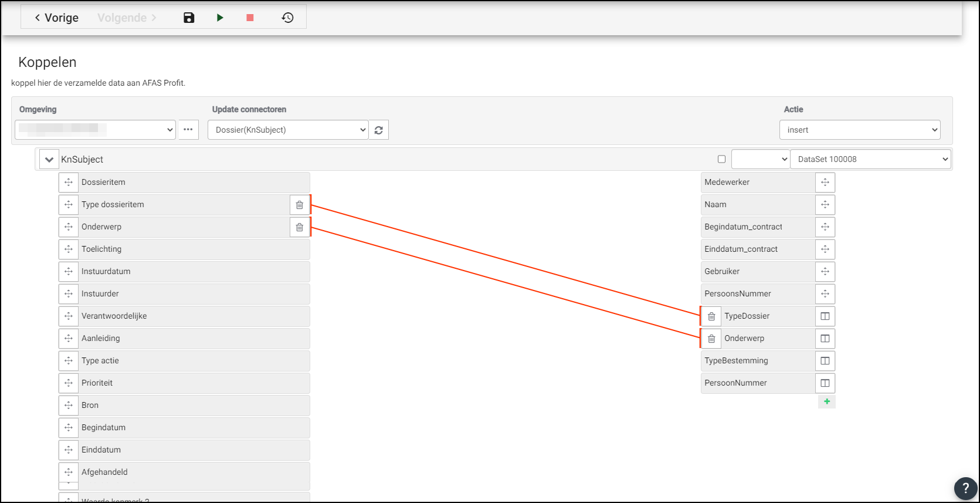Open the history clock icon
The height and width of the screenshot is (503, 980).
pos(287,18)
